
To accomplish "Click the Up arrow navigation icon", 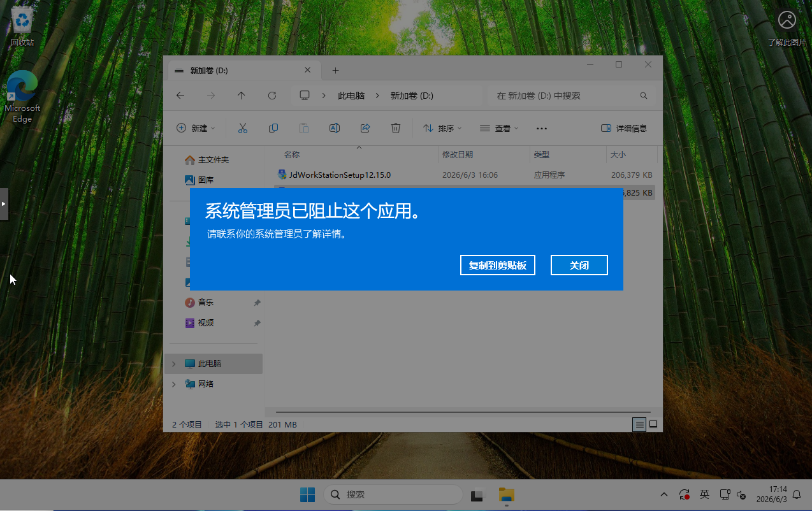I will [x=241, y=96].
